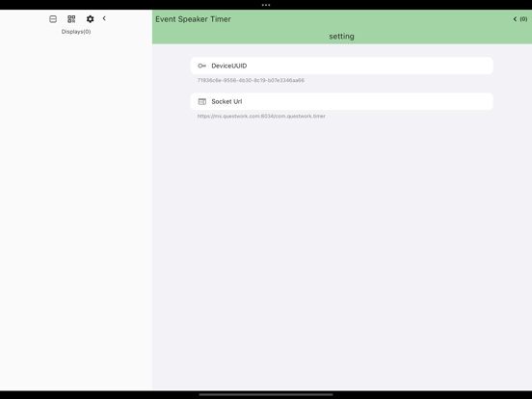Open the display list icon in sidebar

(x=53, y=19)
